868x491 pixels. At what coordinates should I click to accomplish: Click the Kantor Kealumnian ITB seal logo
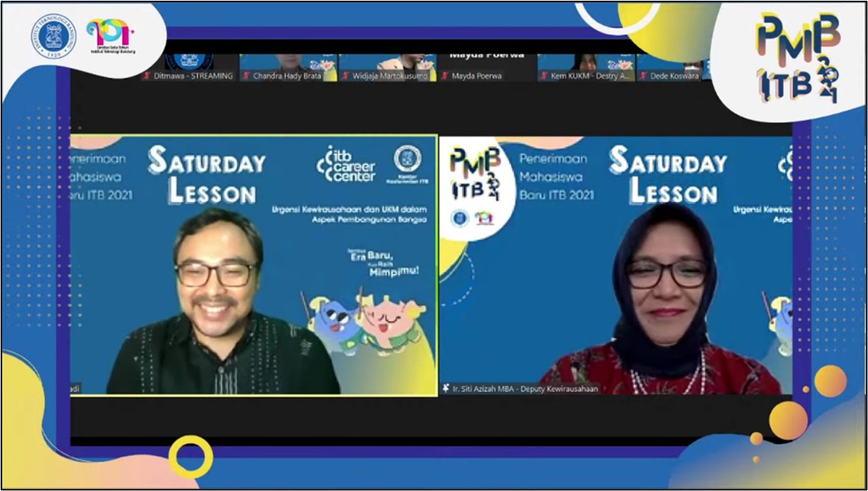(407, 164)
